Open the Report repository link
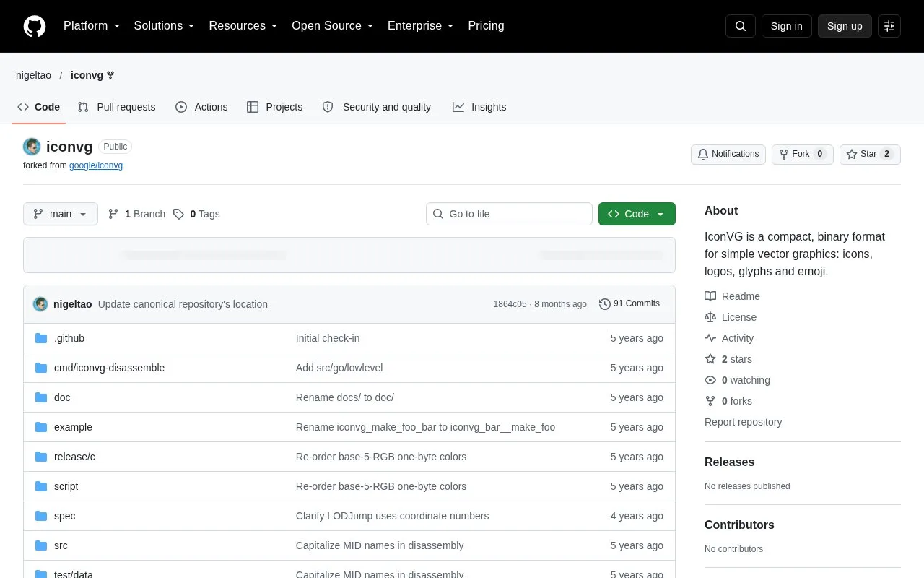Image resolution: width=924 pixels, height=578 pixels. [x=743, y=422]
